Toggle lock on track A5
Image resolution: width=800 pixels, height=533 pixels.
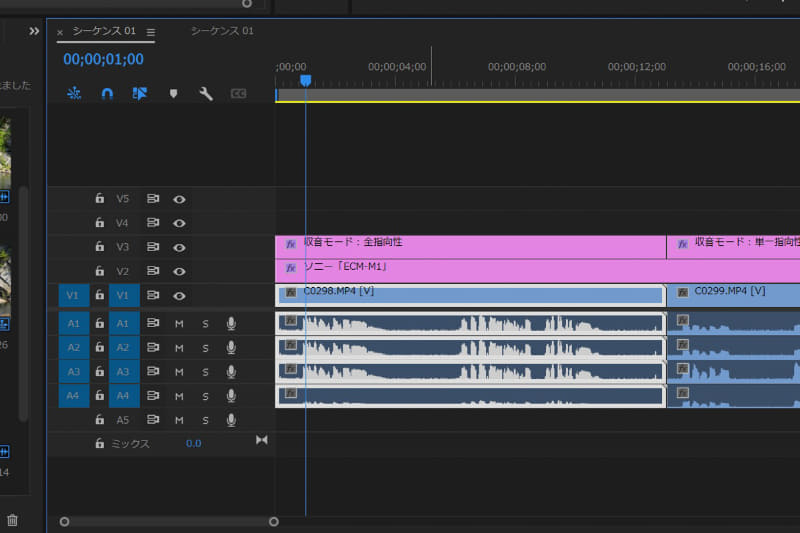(x=99, y=419)
